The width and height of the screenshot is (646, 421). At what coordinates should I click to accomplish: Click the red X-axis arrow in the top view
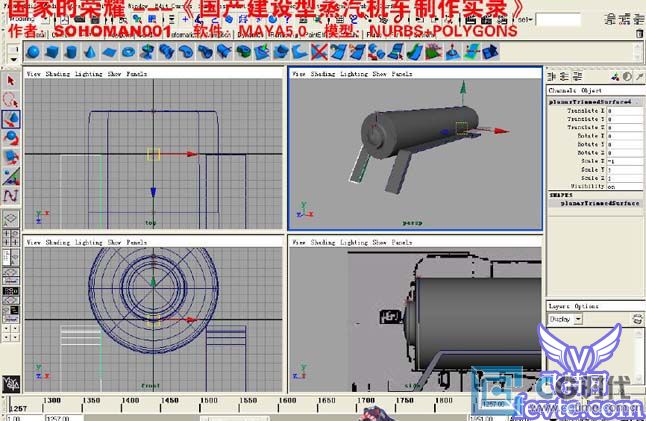pyautogui.click(x=191, y=154)
